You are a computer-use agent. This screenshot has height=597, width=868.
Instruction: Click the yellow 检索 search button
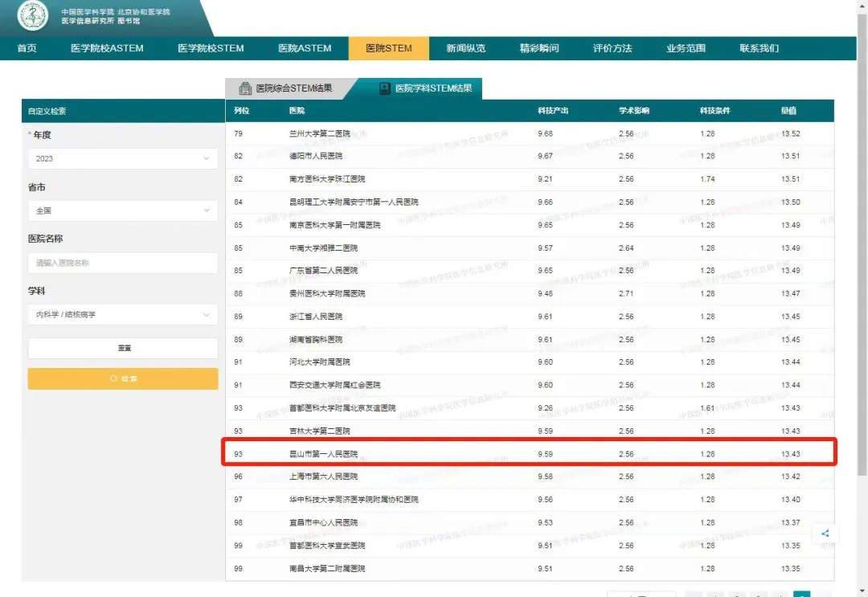[x=122, y=378]
